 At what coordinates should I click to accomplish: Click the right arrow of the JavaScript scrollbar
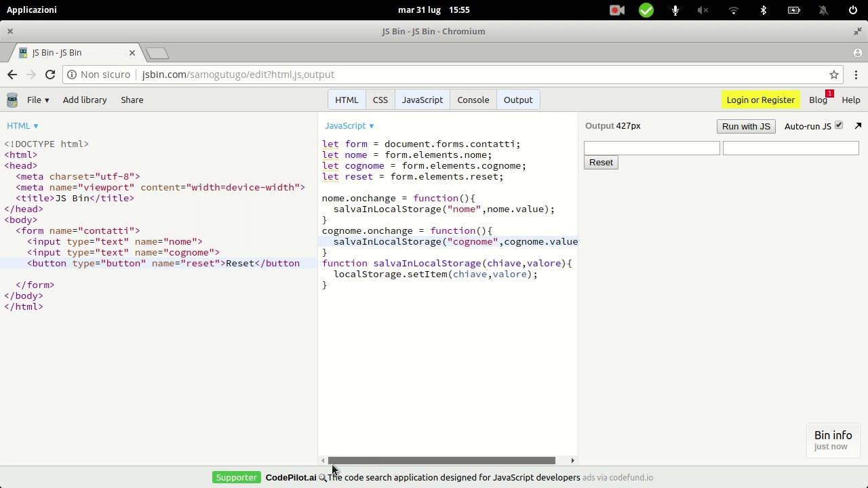572,461
